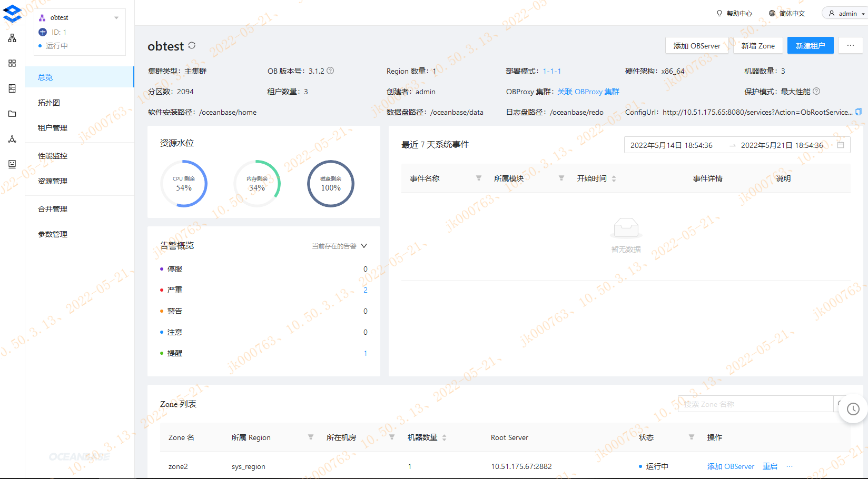868x479 pixels.
Task: Open the floating clock task icon
Action: [853, 409]
